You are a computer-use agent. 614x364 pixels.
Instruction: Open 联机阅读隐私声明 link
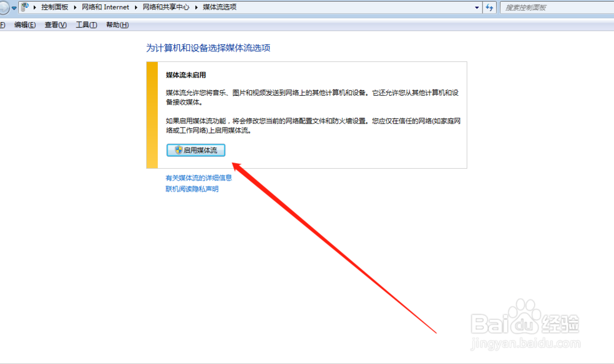[192, 189]
